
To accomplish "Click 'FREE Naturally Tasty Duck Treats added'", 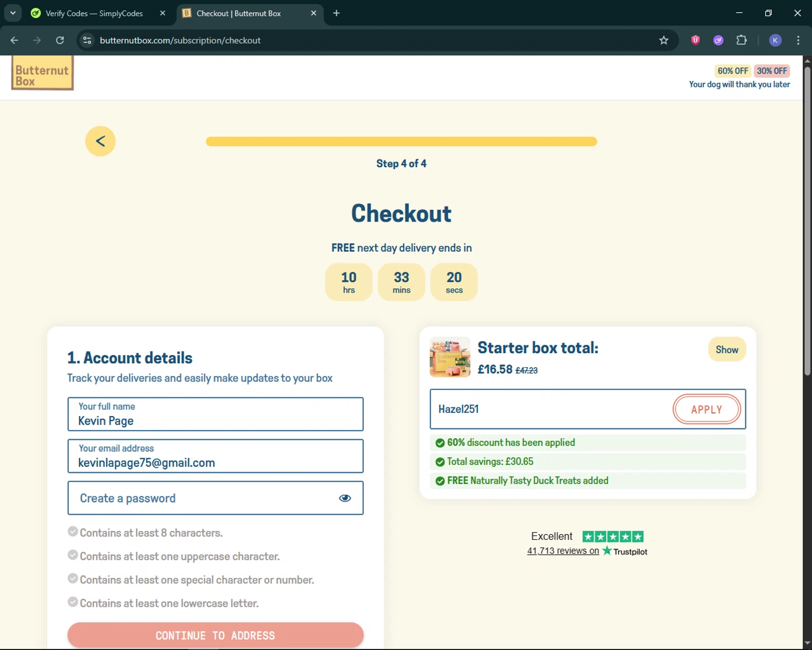I will (528, 480).
